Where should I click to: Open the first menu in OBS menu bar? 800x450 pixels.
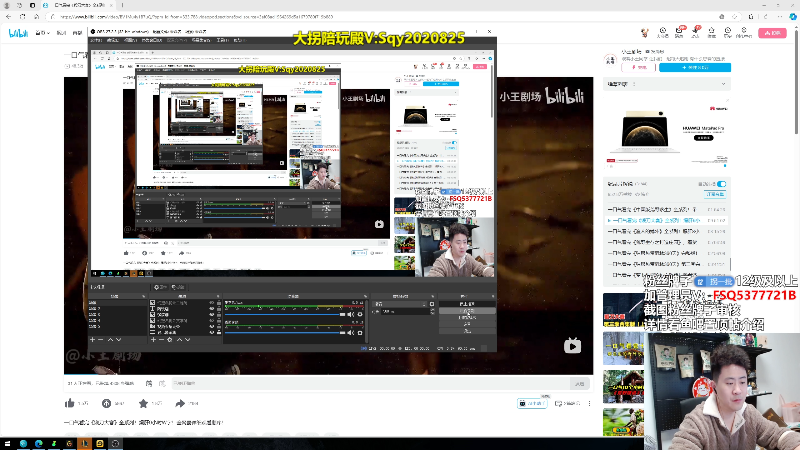(95, 40)
